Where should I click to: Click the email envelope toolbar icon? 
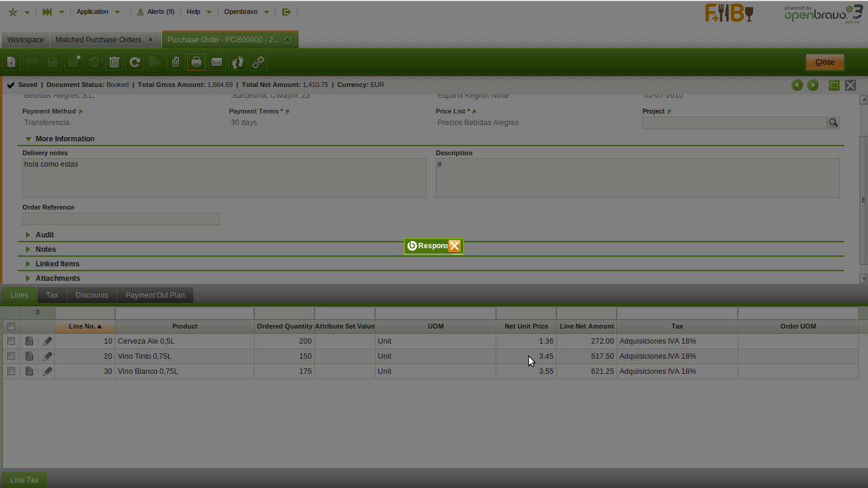pyautogui.click(x=216, y=62)
